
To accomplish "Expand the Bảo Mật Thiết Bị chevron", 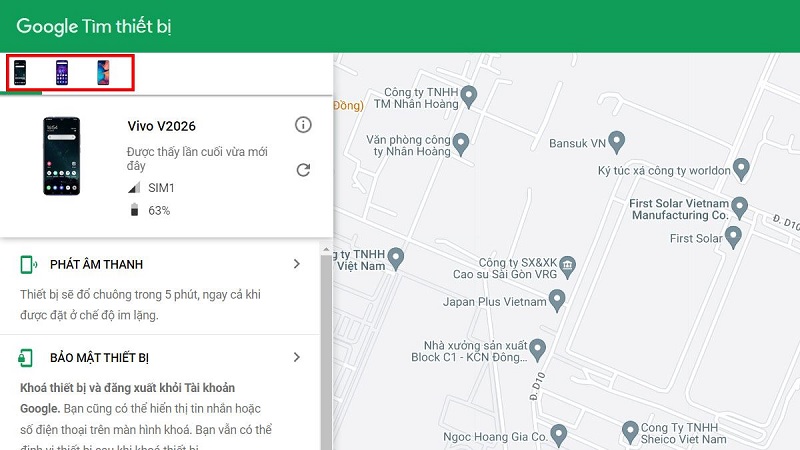I will pyautogui.click(x=296, y=357).
